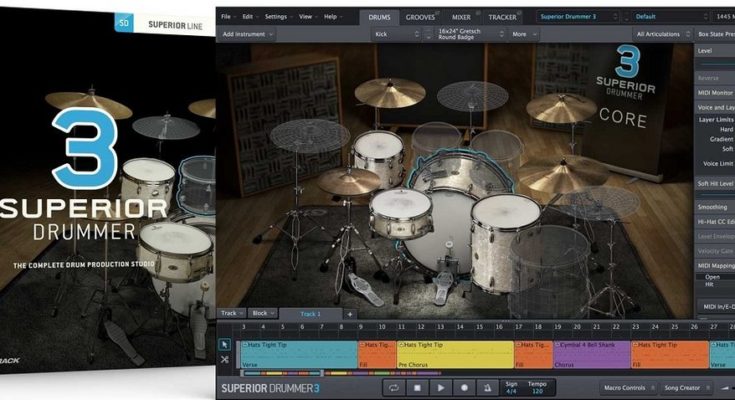Select the arrow pointer tool
This screenshot has height=400, width=735.
point(225,345)
